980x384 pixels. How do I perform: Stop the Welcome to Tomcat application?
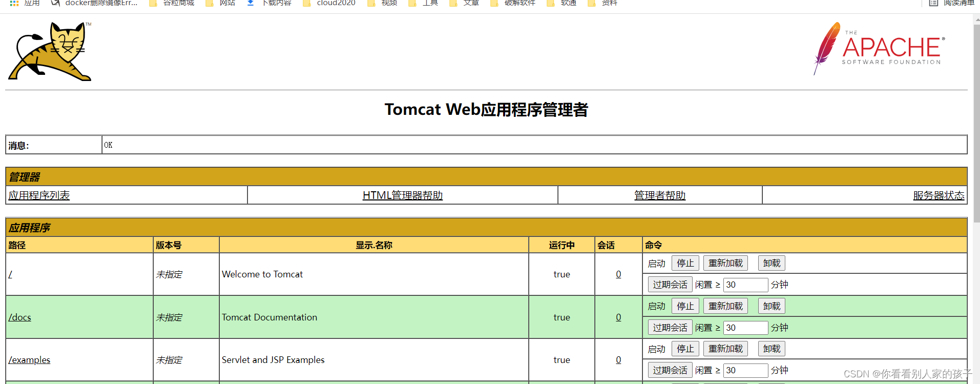(x=685, y=263)
